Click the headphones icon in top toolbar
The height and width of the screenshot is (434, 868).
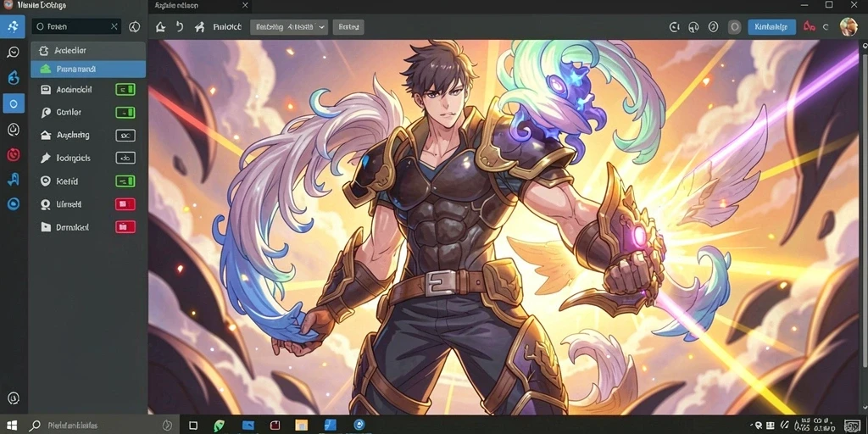pyautogui.click(x=693, y=26)
